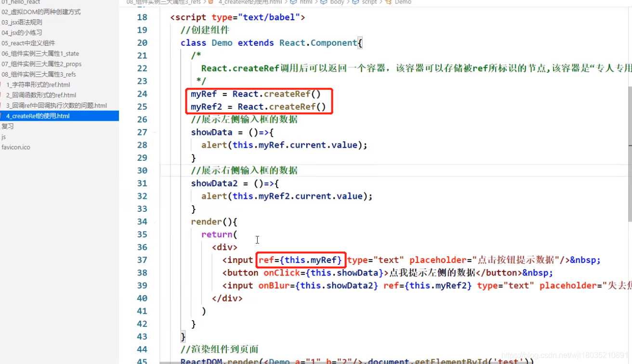Open the 01_hello_react folder
Image resolution: width=632 pixels, height=364 pixels.
21,2
